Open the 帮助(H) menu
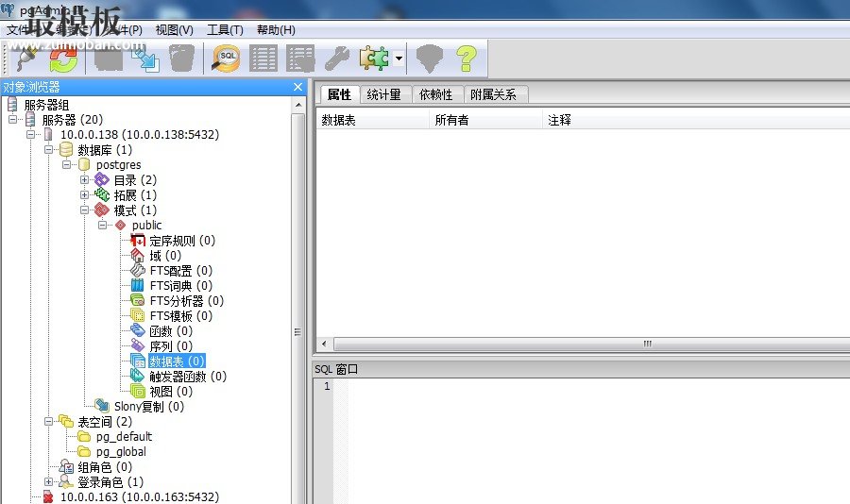850x504 pixels. (276, 30)
